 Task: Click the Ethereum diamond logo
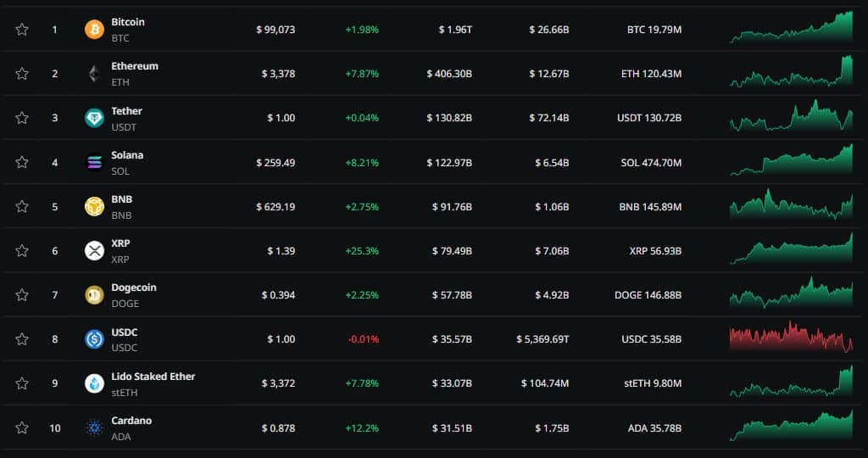coord(94,74)
